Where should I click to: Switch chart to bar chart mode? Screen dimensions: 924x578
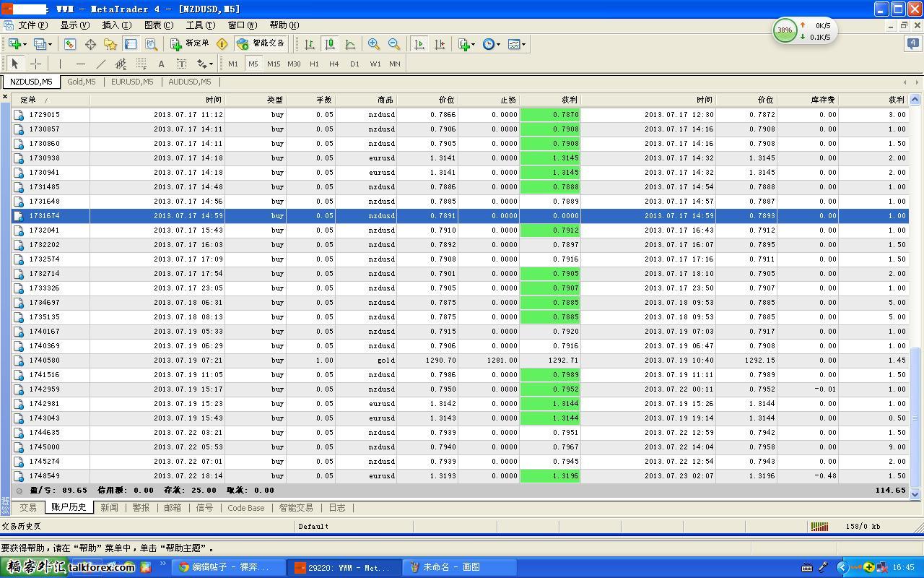point(310,44)
